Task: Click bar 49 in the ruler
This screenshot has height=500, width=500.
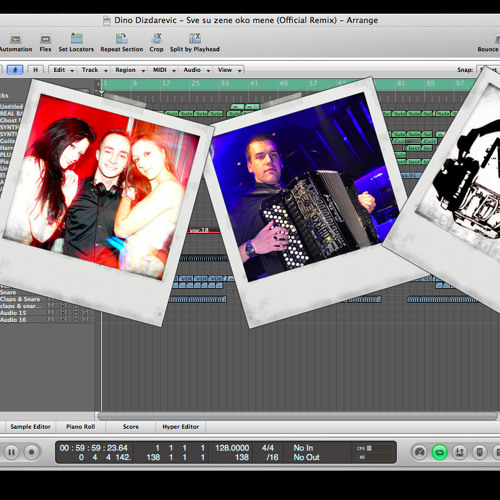Action: [x=284, y=83]
